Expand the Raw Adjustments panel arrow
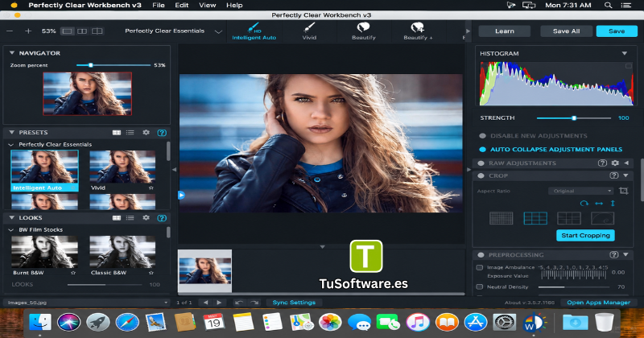The height and width of the screenshot is (338, 644). tap(626, 163)
